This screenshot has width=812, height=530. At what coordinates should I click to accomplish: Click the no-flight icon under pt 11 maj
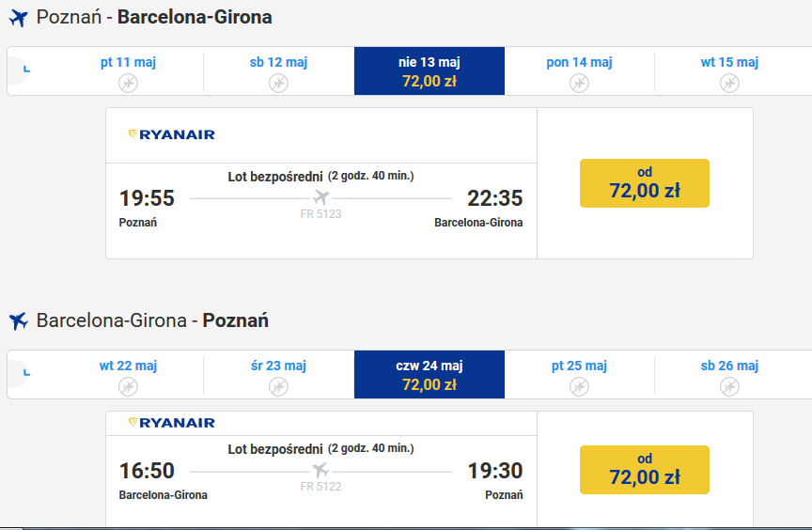pos(128,83)
